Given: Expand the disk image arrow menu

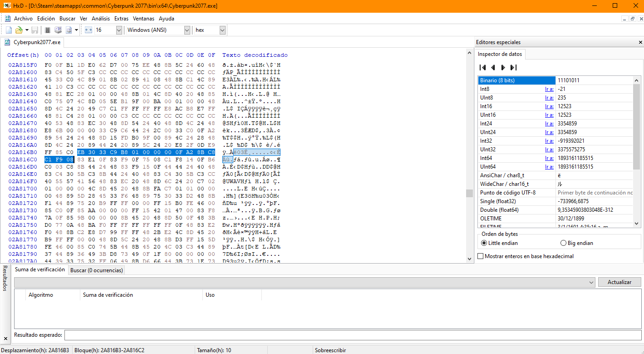Looking at the screenshot, I should point(76,30).
